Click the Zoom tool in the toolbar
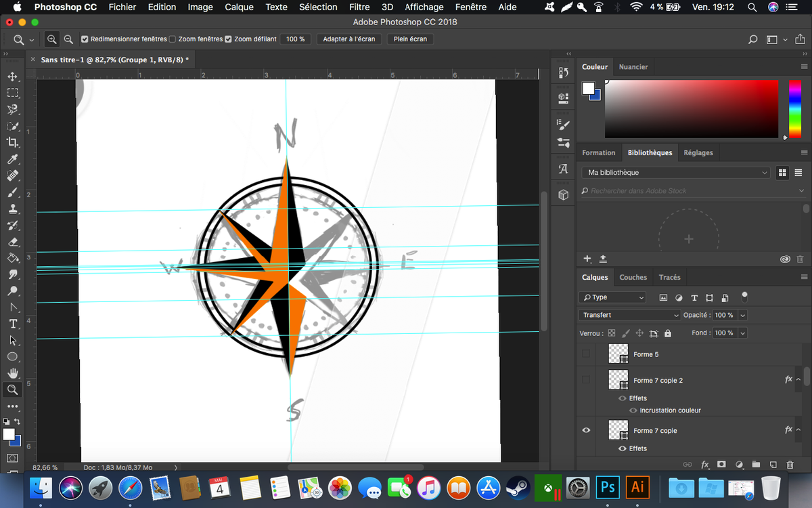812x508 pixels. 12,389
